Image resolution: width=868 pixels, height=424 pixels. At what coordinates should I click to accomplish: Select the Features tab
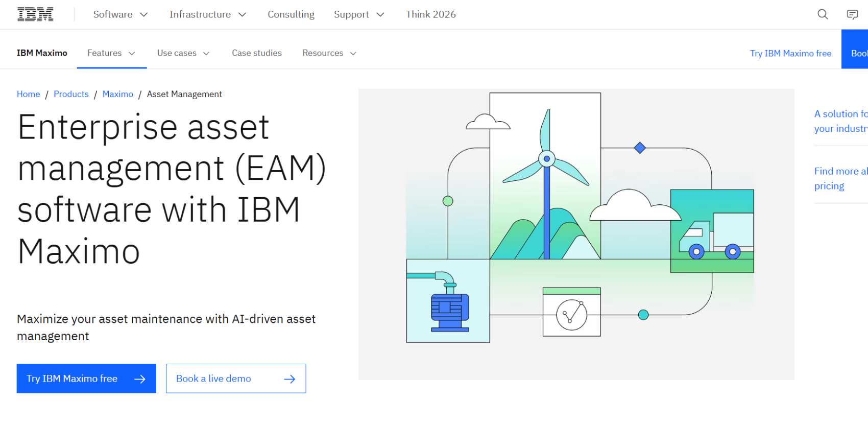(112, 53)
